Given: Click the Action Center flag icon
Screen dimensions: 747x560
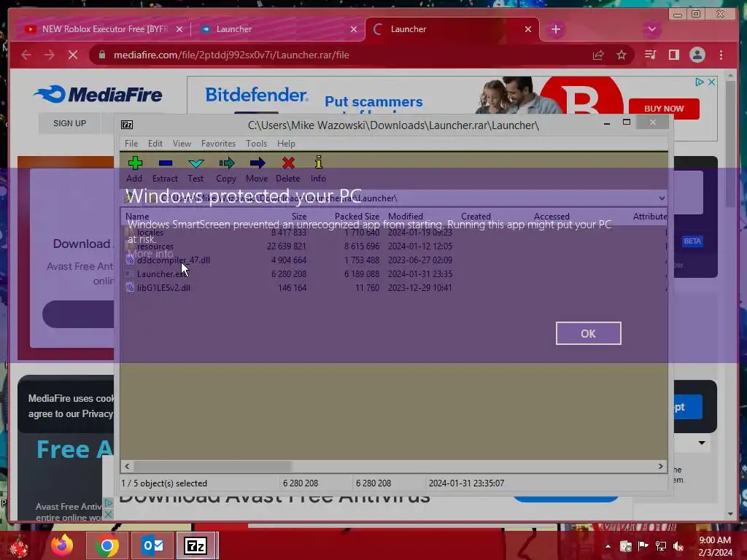Looking at the screenshot, I should [643, 546].
